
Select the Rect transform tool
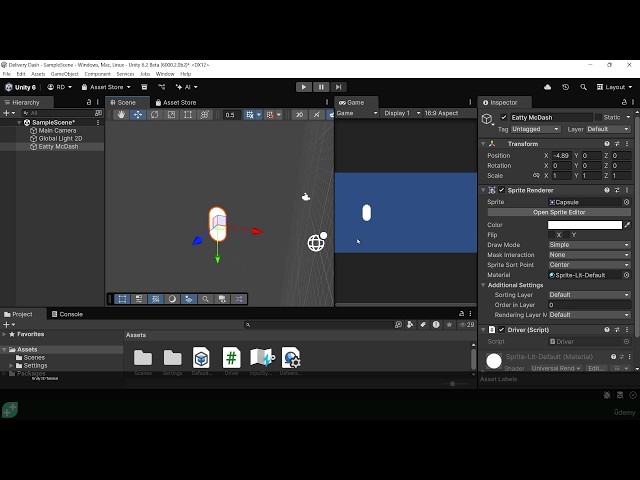188,115
